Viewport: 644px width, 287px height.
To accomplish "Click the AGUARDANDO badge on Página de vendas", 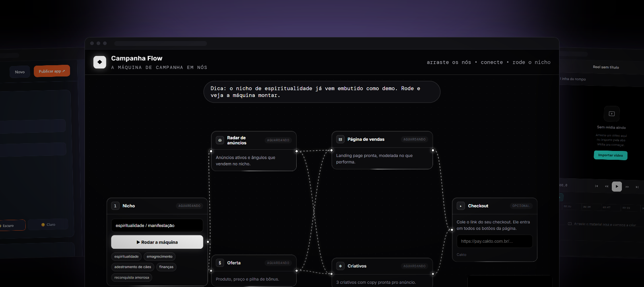I will 415,139.
